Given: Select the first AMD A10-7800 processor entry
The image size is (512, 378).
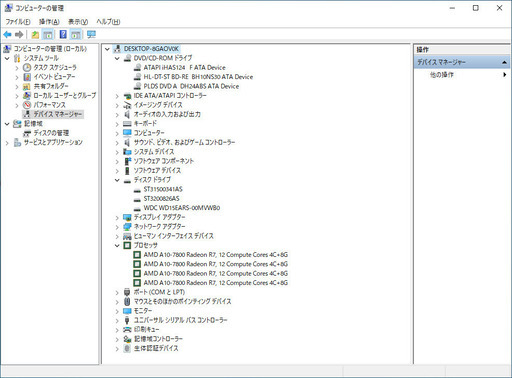Looking at the screenshot, I should [x=216, y=255].
